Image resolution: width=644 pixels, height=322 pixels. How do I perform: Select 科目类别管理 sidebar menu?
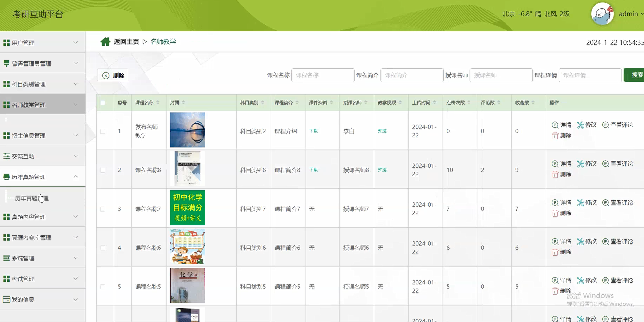43,84
